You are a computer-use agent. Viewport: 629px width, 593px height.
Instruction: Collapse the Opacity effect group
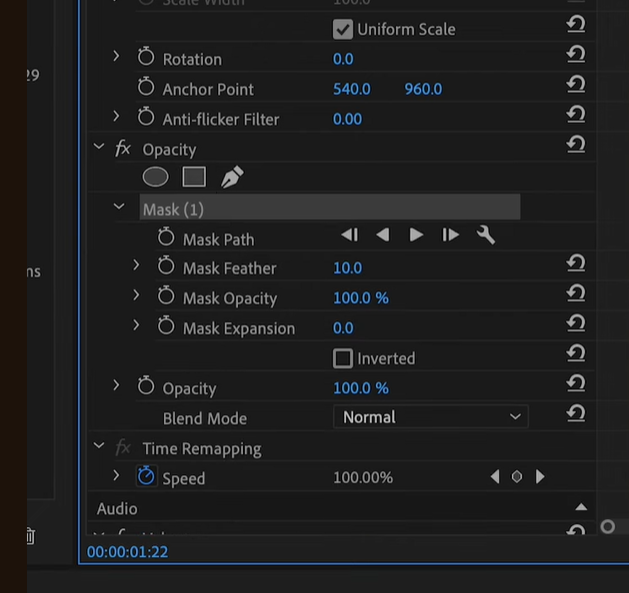99,146
